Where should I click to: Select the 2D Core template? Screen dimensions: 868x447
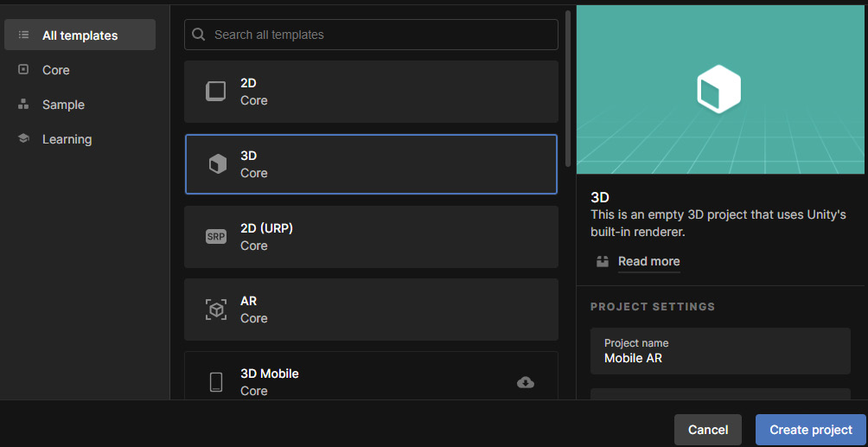coord(371,92)
